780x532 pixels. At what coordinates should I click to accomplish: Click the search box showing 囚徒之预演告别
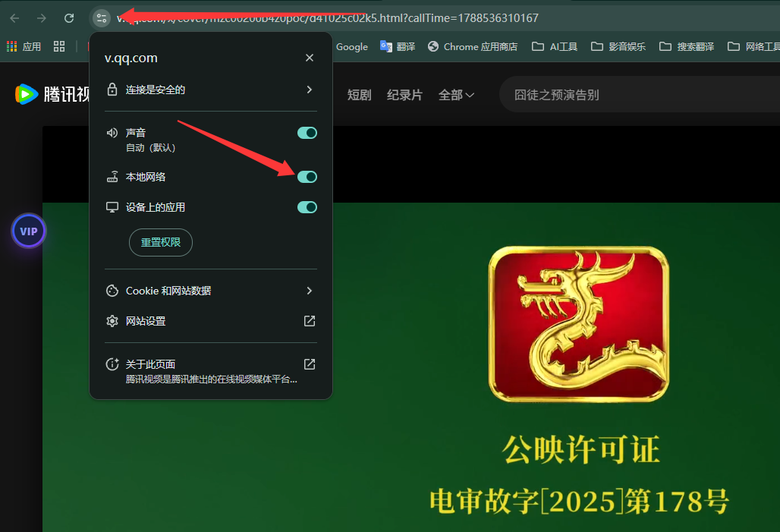(639, 95)
